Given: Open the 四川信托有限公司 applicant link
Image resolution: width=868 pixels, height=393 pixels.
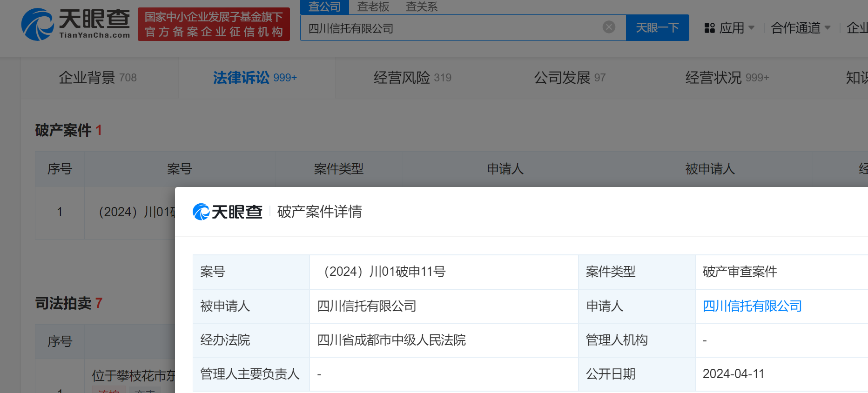Looking at the screenshot, I should pos(752,306).
